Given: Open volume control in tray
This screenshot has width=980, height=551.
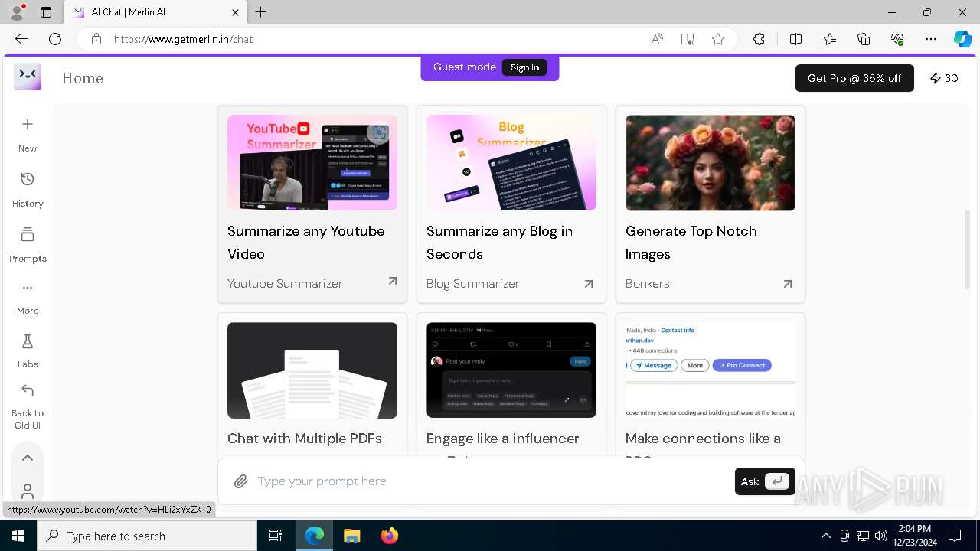Looking at the screenshot, I should [x=881, y=536].
